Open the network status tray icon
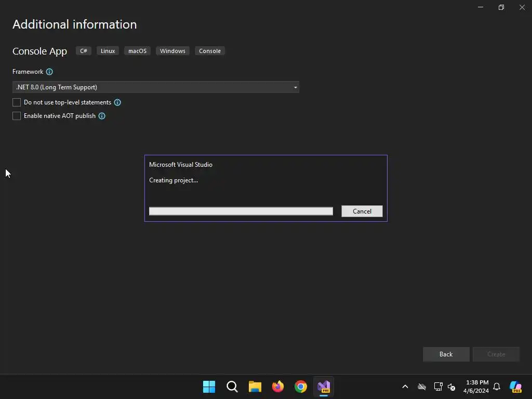This screenshot has height=399, width=532. (438, 387)
